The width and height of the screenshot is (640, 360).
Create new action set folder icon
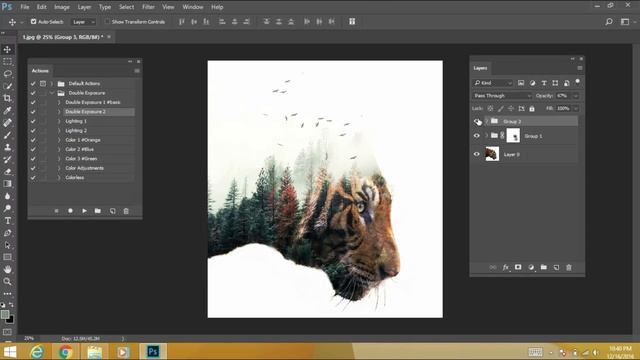coord(98,211)
